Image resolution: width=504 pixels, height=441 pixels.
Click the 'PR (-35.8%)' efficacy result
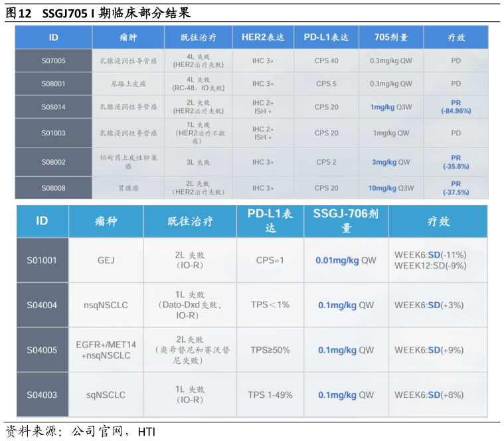tap(456, 162)
